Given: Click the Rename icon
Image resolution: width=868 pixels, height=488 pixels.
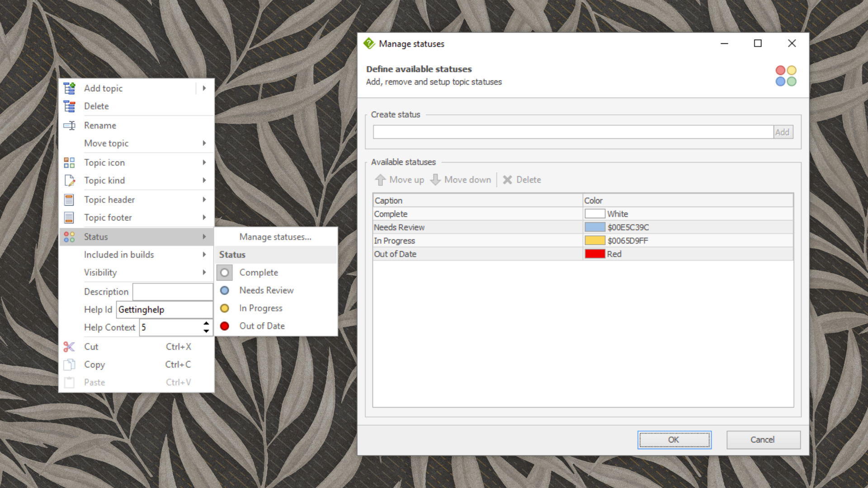Looking at the screenshot, I should (x=69, y=126).
